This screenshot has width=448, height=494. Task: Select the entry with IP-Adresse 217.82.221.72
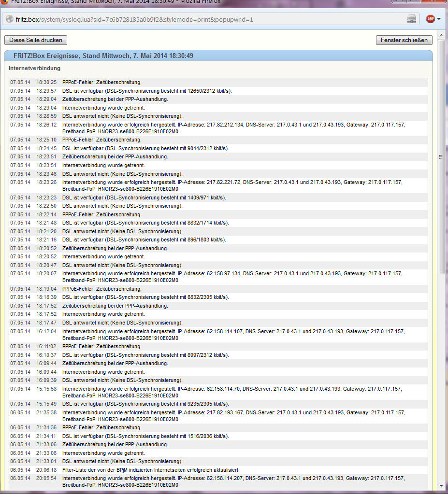[218, 185]
